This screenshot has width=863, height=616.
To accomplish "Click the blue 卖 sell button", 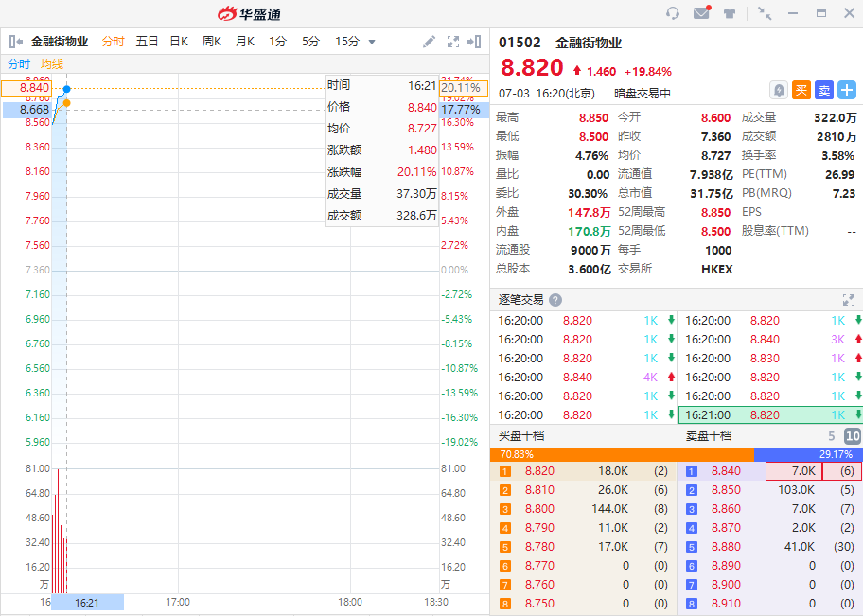I will [824, 90].
